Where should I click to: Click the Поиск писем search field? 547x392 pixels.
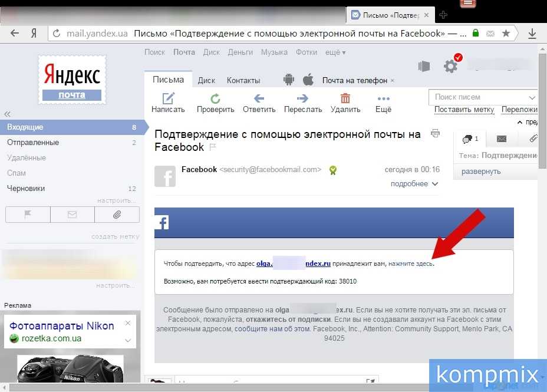coord(480,97)
